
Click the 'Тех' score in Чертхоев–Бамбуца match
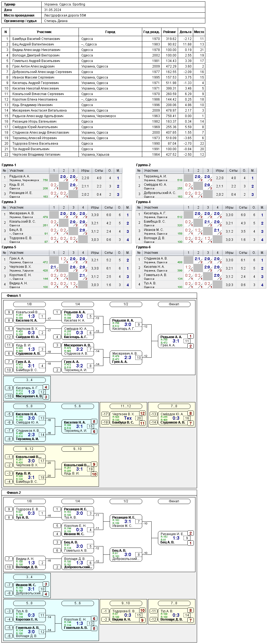tap(128, 418)
